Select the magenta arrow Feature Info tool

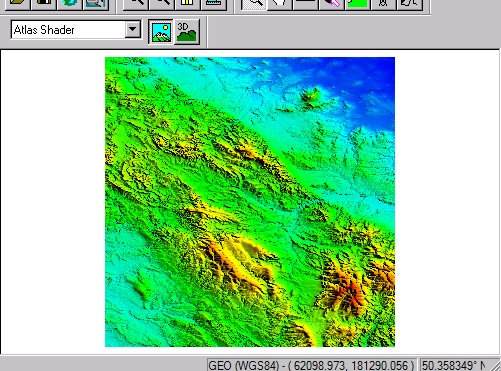(332, 4)
